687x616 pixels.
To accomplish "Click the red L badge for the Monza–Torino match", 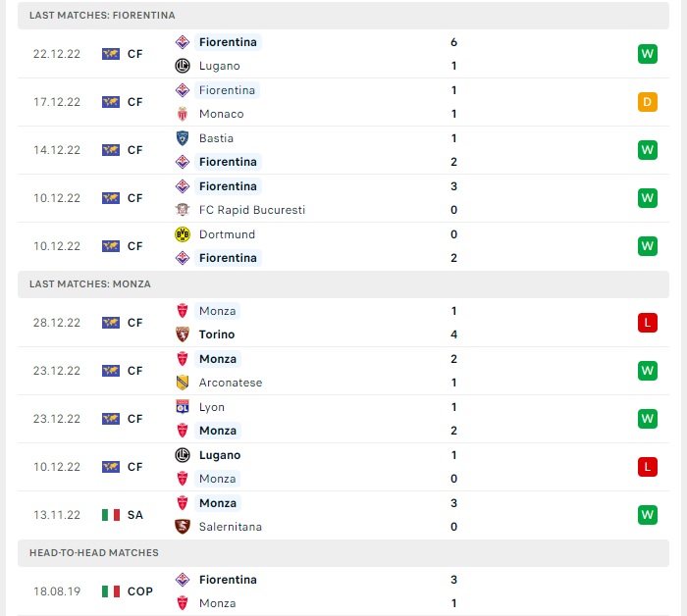I will coord(648,323).
